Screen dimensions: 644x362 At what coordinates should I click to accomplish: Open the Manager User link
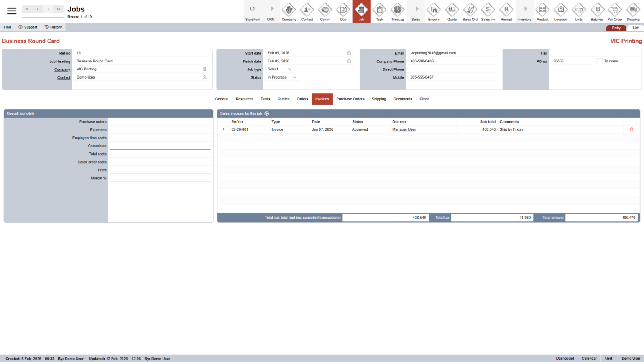click(404, 129)
